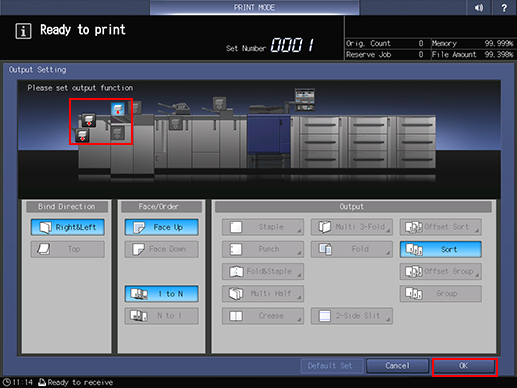Select the highlighted blue output tray icon

pyautogui.click(x=118, y=109)
